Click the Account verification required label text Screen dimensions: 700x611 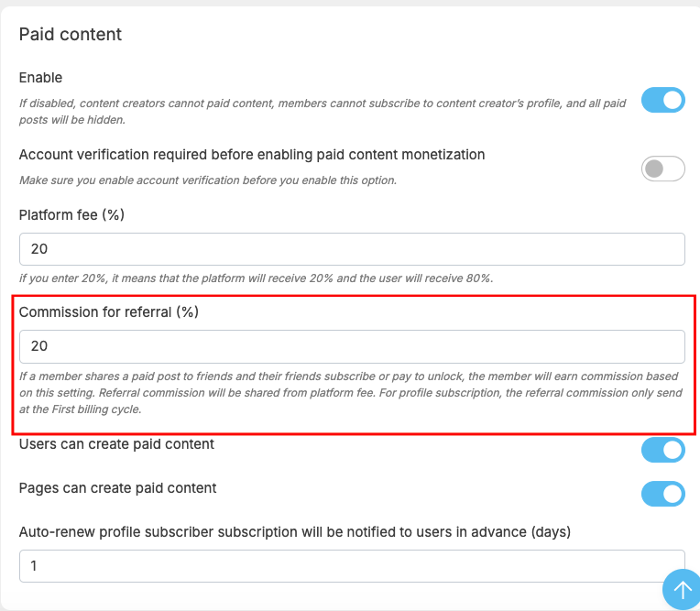click(252, 155)
